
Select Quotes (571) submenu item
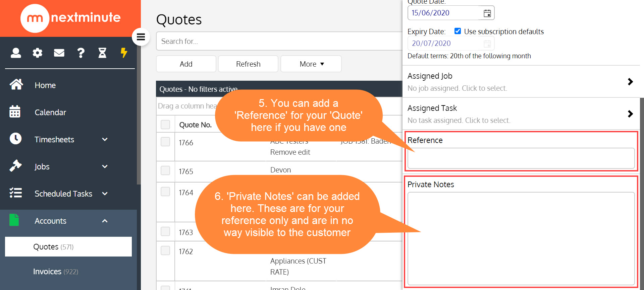click(x=68, y=247)
